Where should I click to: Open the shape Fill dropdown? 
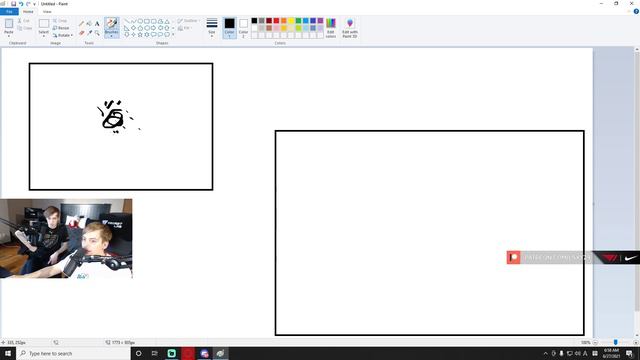pos(185,28)
